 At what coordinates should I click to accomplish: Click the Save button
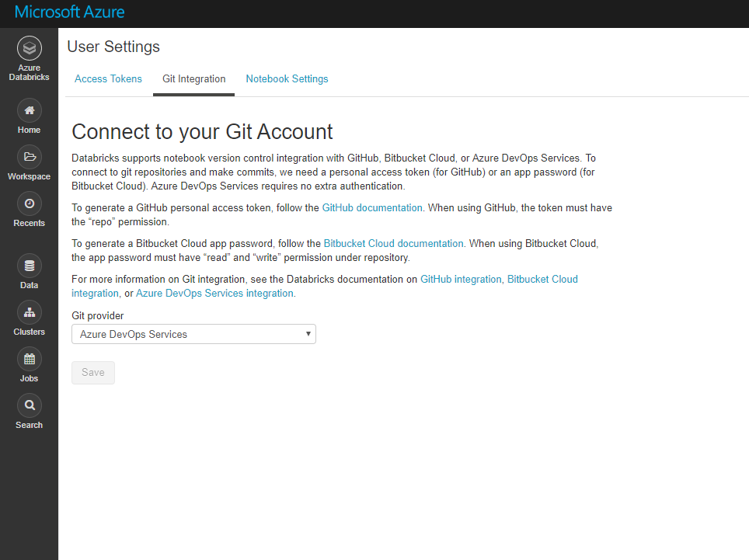[x=93, y=372]
